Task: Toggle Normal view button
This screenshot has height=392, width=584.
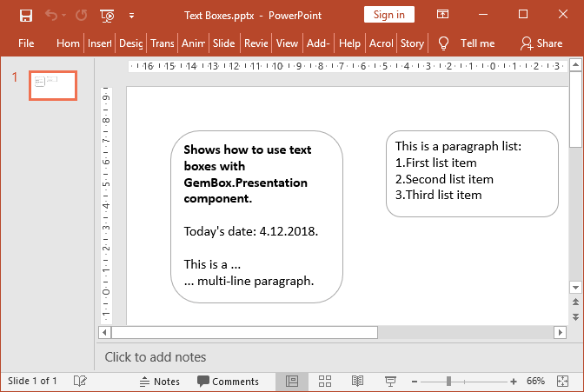Action: [292, 381]
